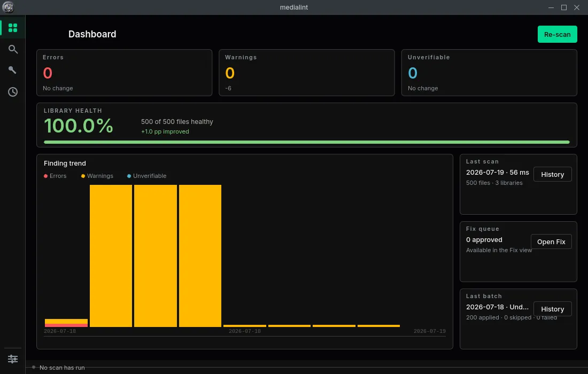Open History from the Last batch card
This screenshot has height=374, width=588.
(552, 309)
